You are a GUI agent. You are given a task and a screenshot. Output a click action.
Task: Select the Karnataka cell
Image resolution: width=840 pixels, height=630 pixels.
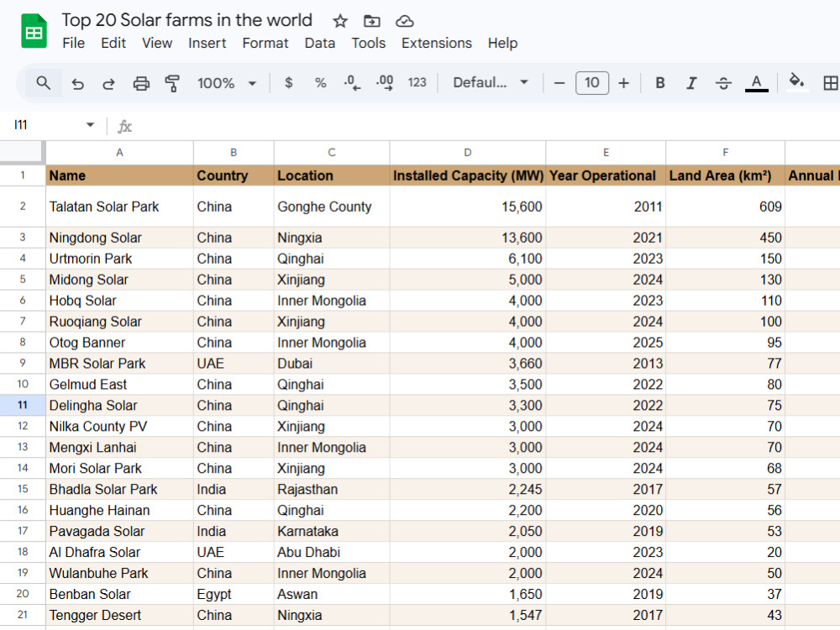point(332,531)
